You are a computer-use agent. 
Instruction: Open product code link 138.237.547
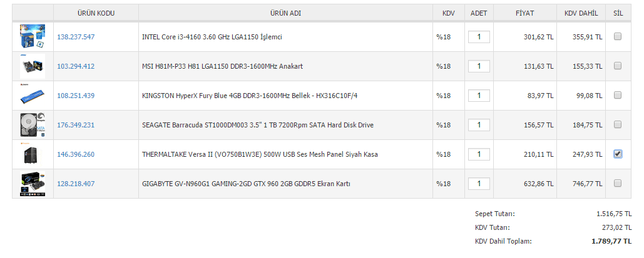pyautogui.click(x=76, y=37)
